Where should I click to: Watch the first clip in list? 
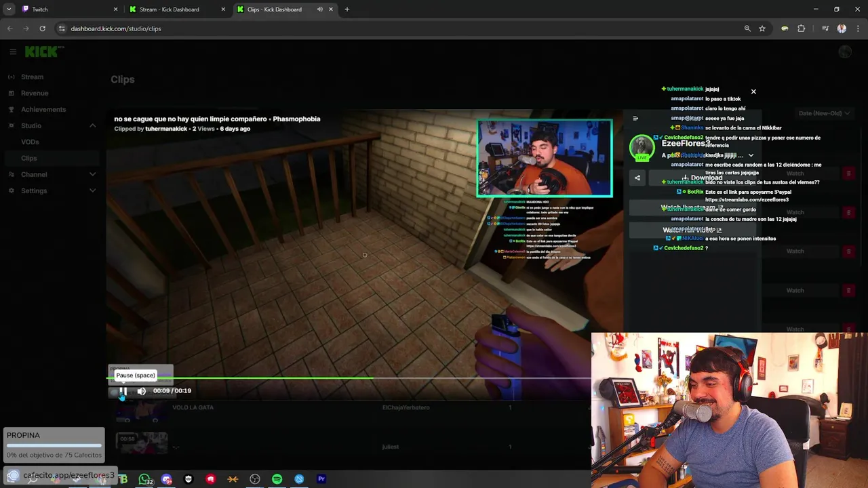click(795, 174)
